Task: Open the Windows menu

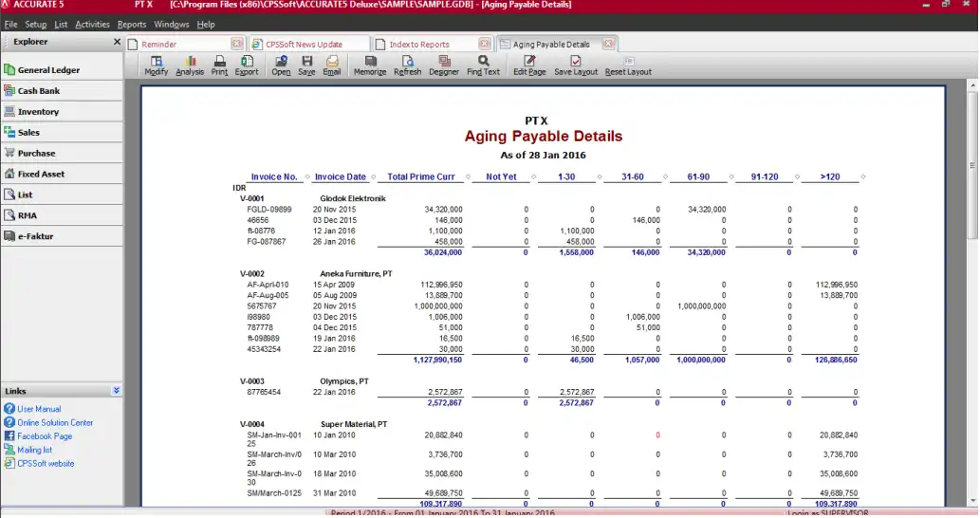Action: pos(172,25)
